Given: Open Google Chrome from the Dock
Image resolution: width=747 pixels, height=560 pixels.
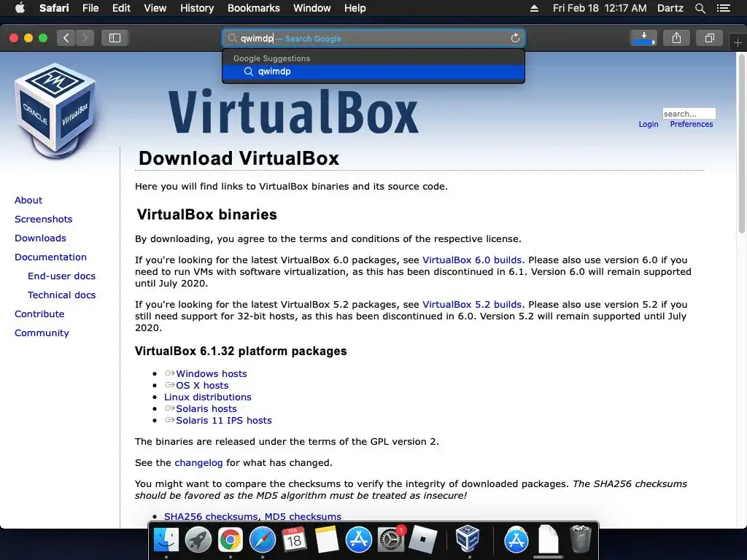Looking at the screenshot, I should (230, 540).
